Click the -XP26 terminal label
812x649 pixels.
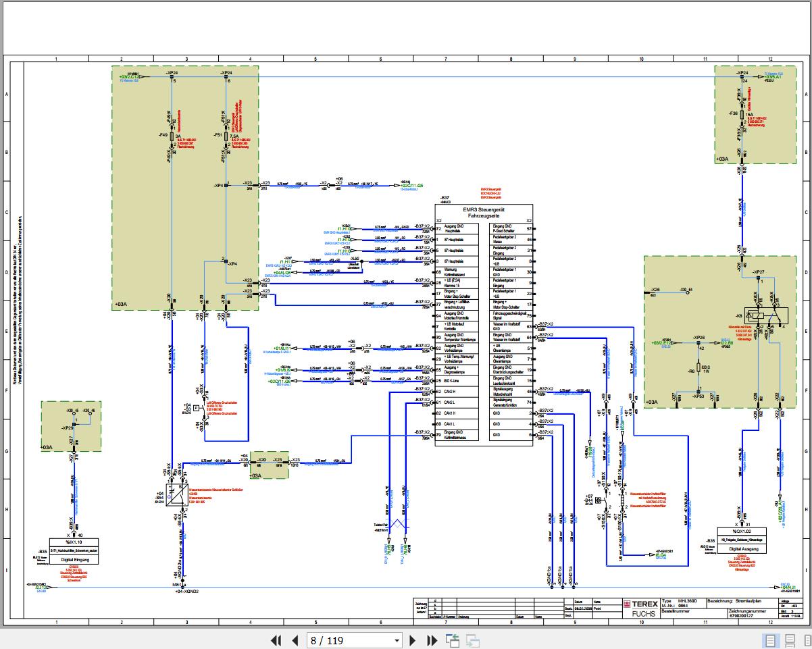point(699,337)
